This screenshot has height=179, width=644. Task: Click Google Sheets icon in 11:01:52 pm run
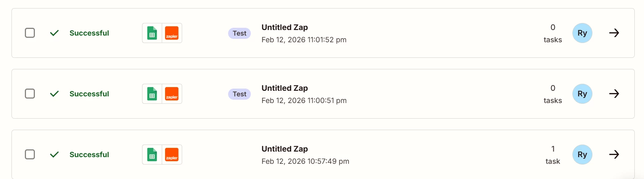[152, 33]
